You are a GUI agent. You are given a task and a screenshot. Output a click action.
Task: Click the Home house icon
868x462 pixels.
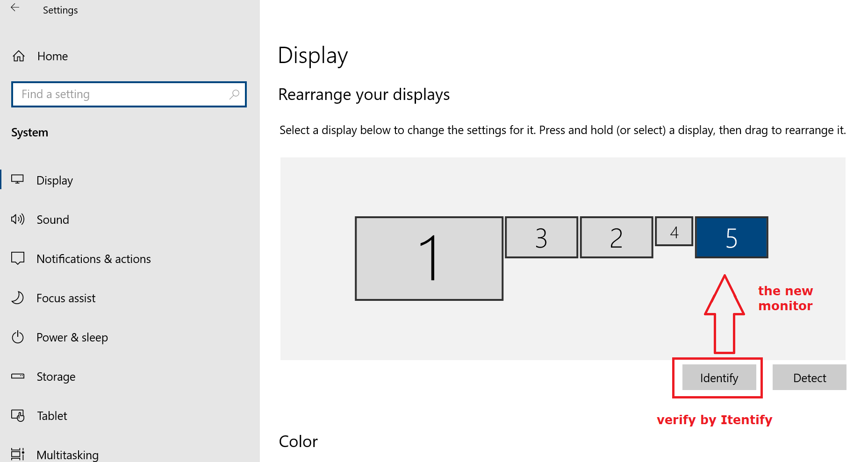click(19, 57)
